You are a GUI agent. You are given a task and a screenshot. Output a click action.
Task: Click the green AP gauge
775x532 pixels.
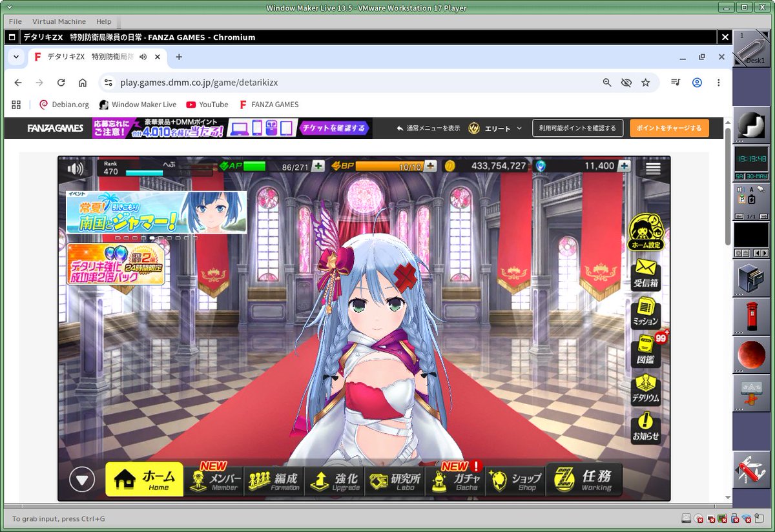tap(254, 167)
